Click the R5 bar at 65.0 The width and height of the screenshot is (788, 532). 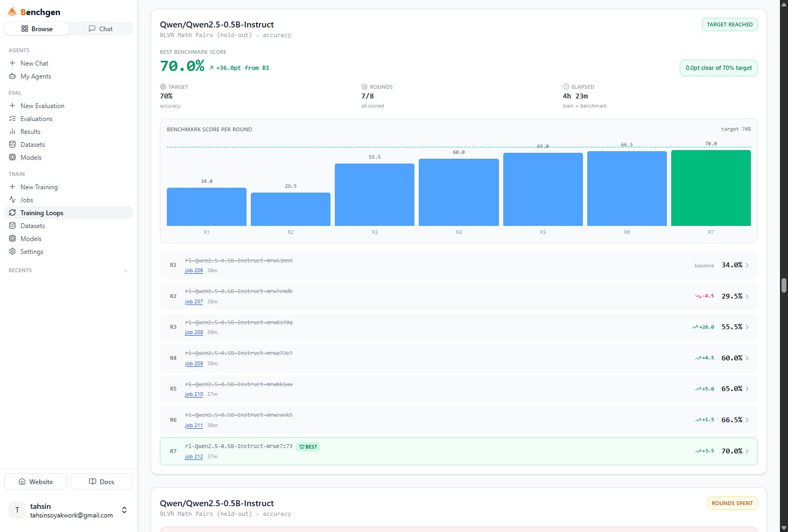pyautogui.click(x=543, y=189)
